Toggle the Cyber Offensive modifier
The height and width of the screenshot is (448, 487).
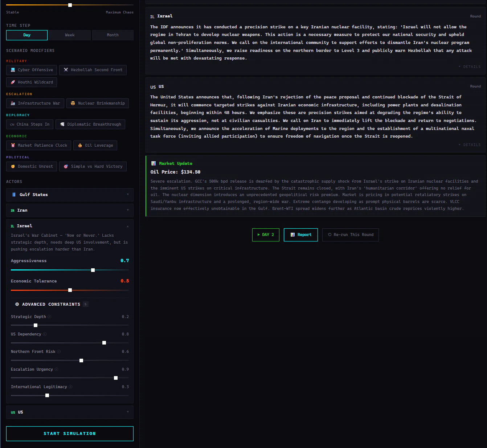tap(32, 70)
